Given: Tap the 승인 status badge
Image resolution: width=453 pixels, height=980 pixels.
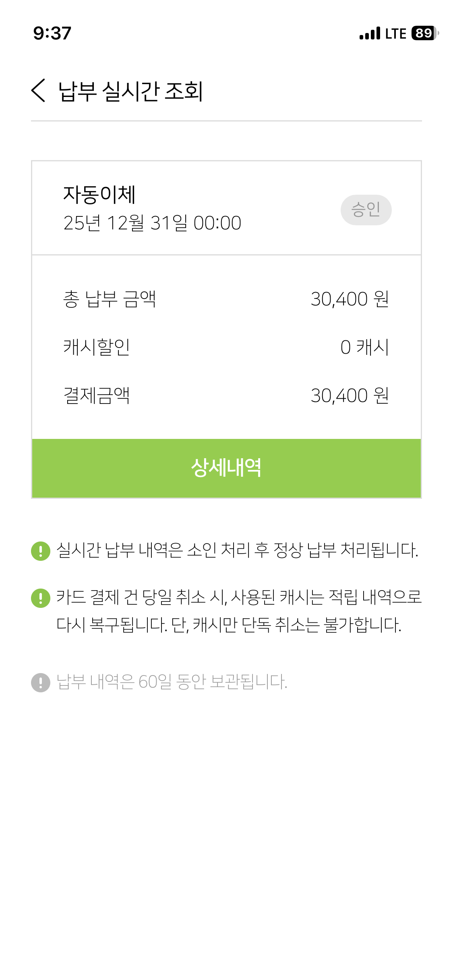Looking at the screenshot, I should coord(366,210).
